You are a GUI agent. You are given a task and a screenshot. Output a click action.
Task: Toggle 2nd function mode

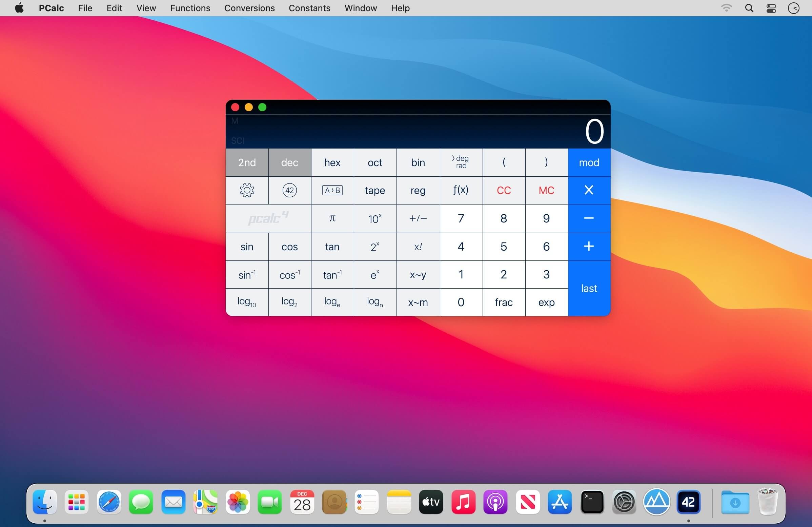pos(247,162)
